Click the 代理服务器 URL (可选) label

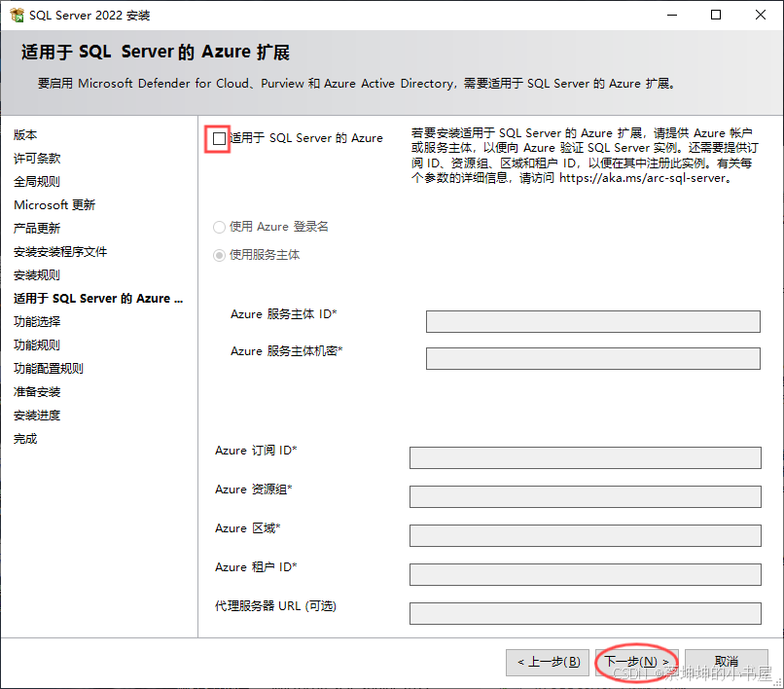pyautogui.click(x=275, y=606)
